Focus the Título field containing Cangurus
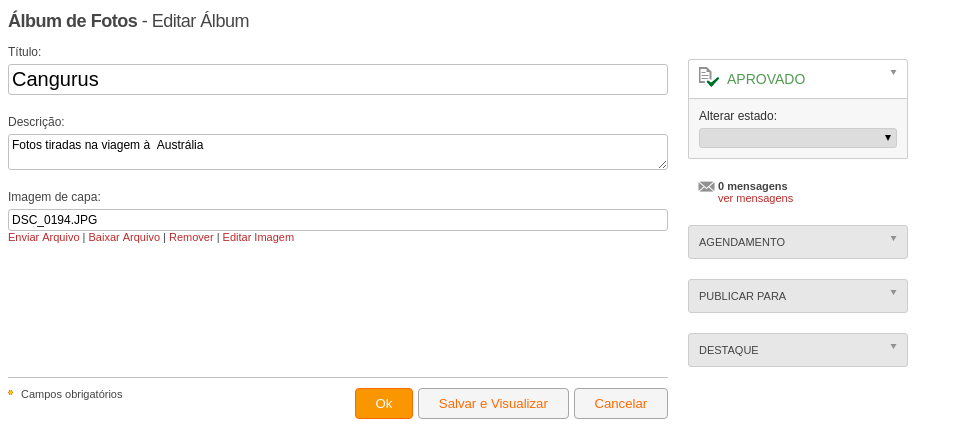The height and width of the screenshot is (444, 975). (x=338, y=80)
